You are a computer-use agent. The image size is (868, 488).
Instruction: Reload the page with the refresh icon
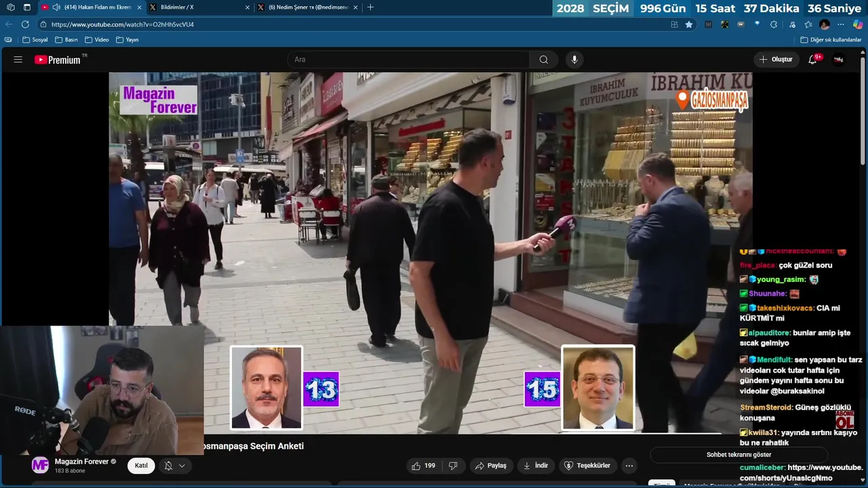click(x=25, y=24)
